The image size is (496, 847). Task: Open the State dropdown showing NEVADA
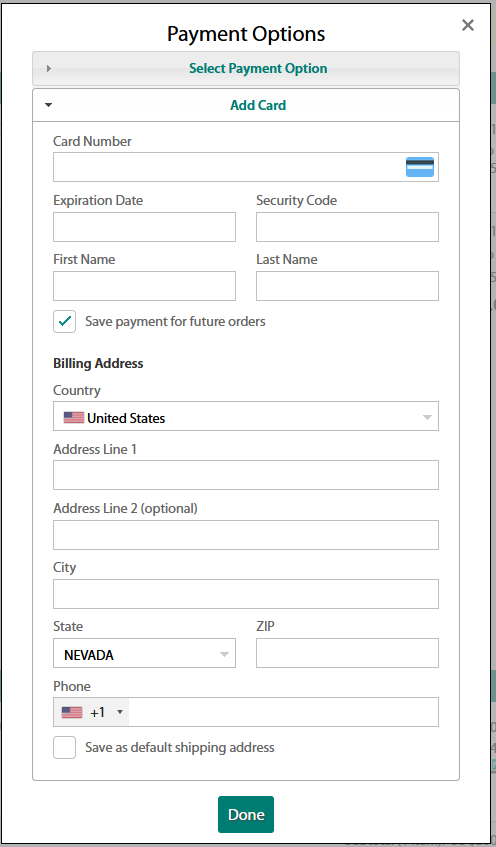[x=144, y=653]
